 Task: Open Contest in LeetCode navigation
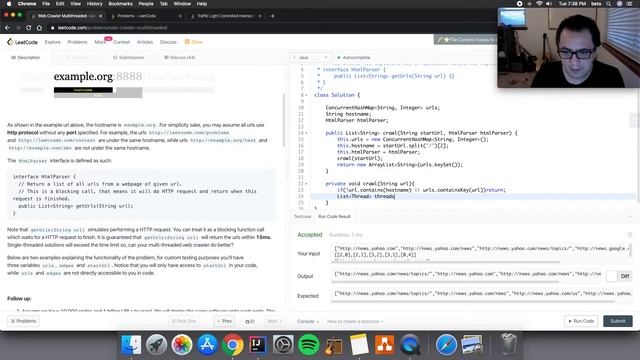[122, 42]
